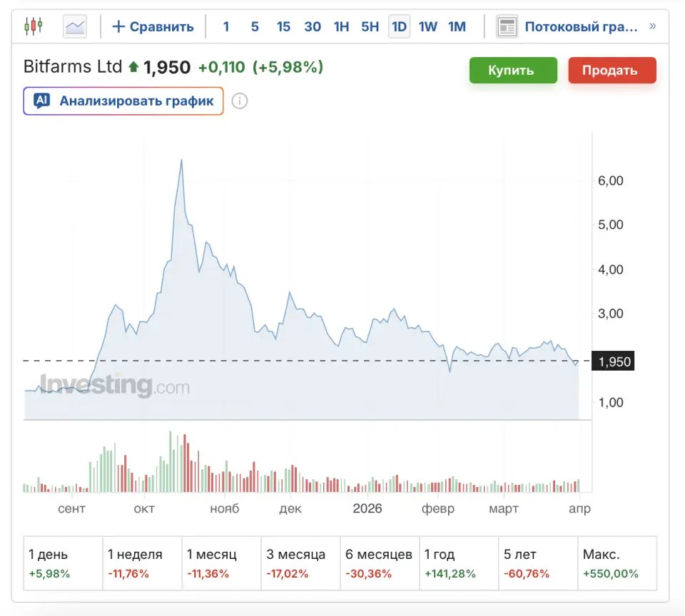The height and width of the screenshot is (616, 685).
Task: Click the 4,00 price axis label
Action: click(610, 269)
